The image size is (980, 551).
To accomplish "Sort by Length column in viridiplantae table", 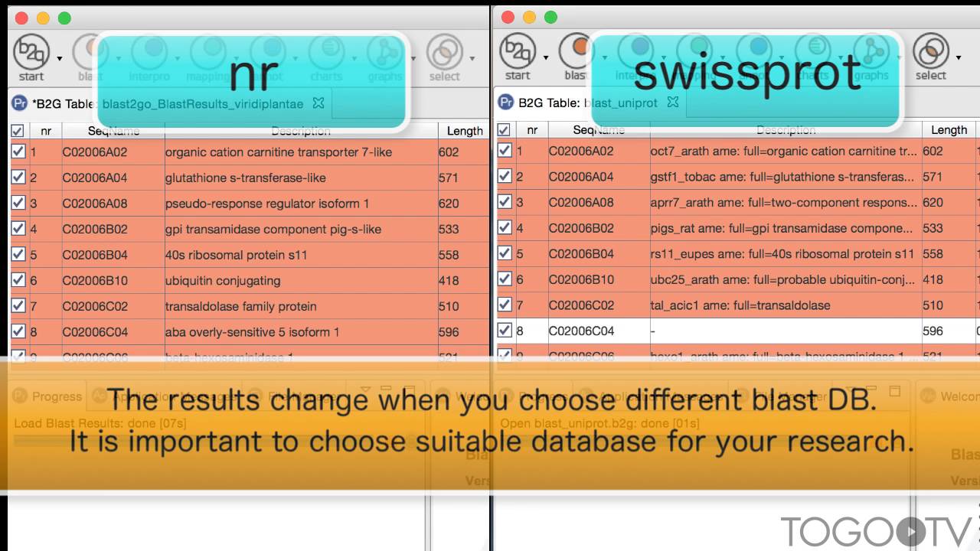I will coord(465,131).
